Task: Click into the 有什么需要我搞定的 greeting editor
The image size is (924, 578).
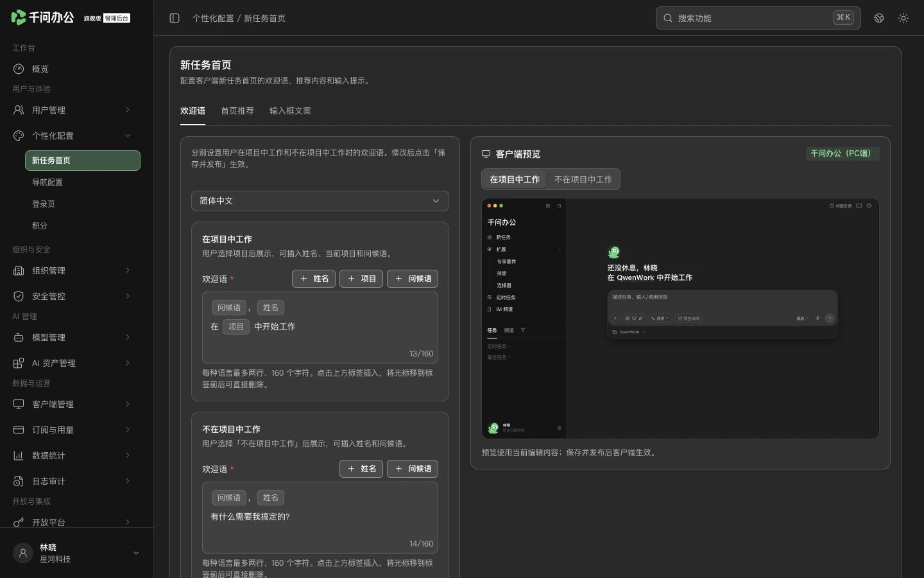Action: click(x=320, y=518)
